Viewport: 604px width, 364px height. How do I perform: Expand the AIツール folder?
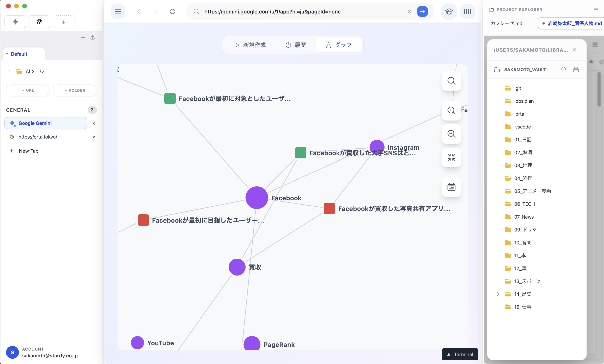click(9, 71)
